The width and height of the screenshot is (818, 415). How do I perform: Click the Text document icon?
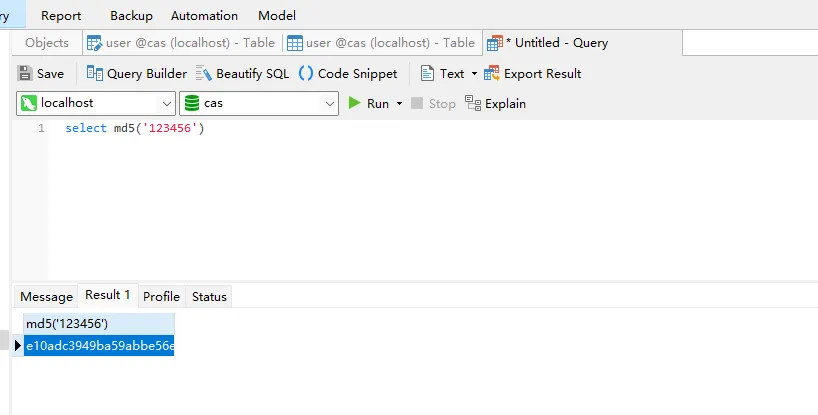click(427, 74)
